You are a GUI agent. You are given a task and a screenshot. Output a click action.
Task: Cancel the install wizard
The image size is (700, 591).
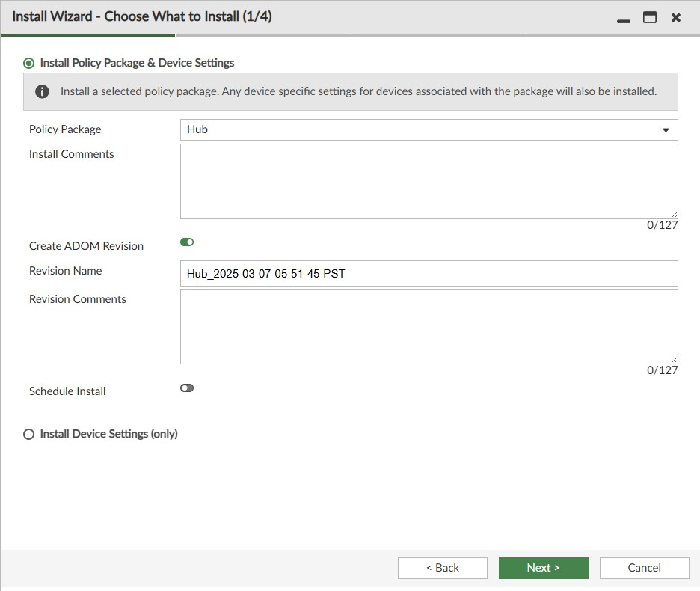point(644,568)
